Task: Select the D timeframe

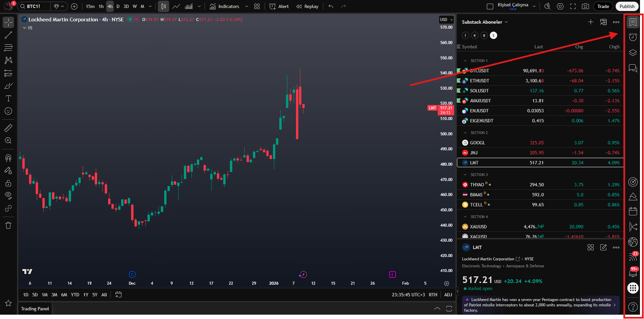Action: coord(118,6)
